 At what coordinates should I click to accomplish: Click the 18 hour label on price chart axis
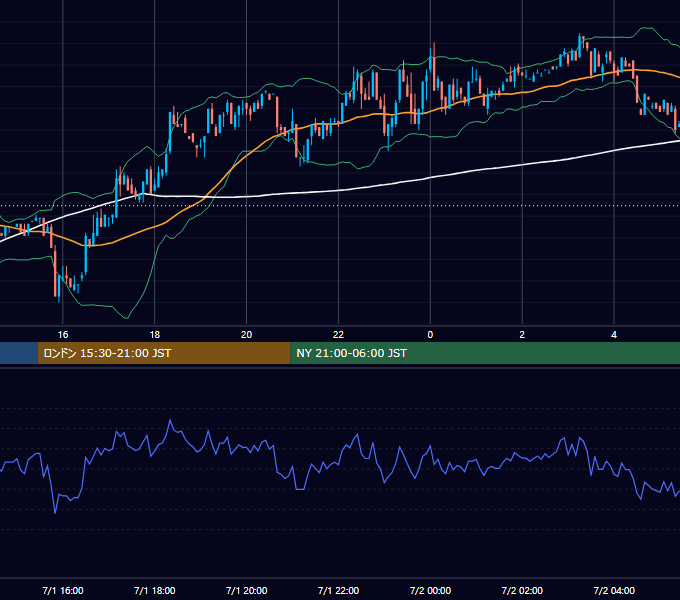tap(155, 334)
